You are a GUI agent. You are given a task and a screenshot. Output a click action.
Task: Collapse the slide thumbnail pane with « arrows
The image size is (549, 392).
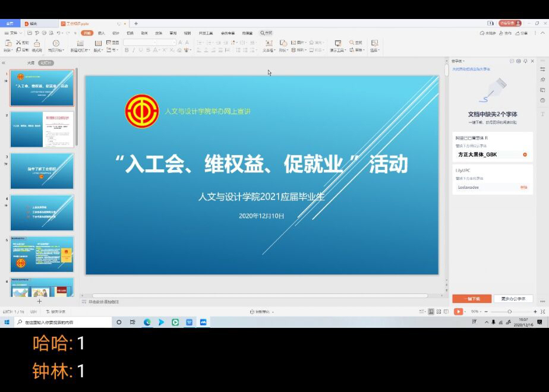[x=4, y=63]
